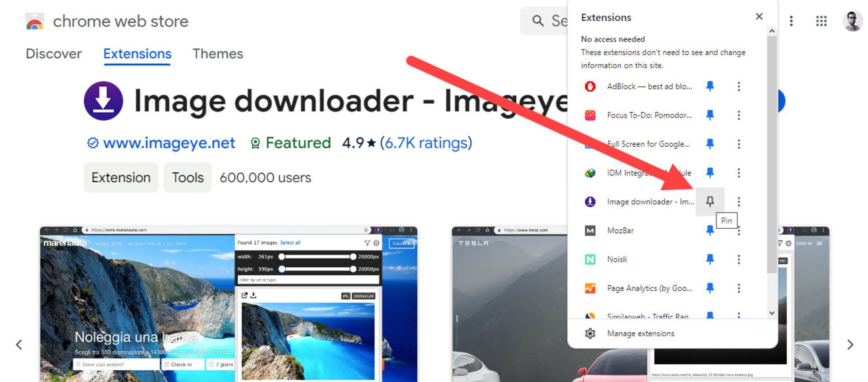This screenshot has height=382, width=868.
Task: Click the MozBar extension icon
Action: (x=590, y=231)
